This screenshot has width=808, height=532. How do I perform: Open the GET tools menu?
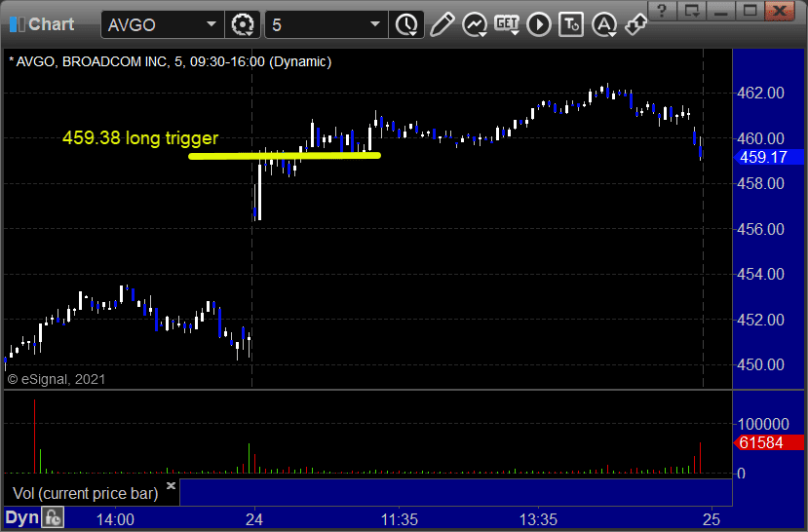[507, 24]
